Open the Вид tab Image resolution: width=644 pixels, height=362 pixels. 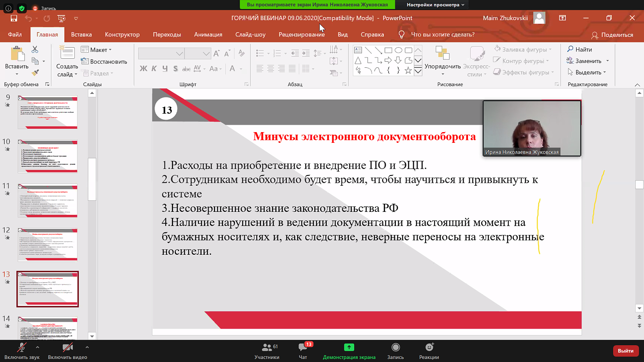pos(343,34)
